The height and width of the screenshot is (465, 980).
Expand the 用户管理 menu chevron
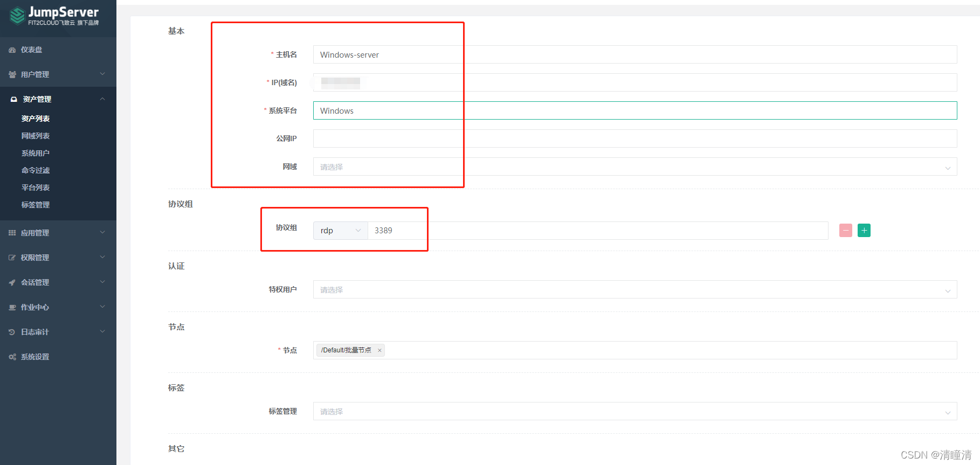tap(102, 74)
